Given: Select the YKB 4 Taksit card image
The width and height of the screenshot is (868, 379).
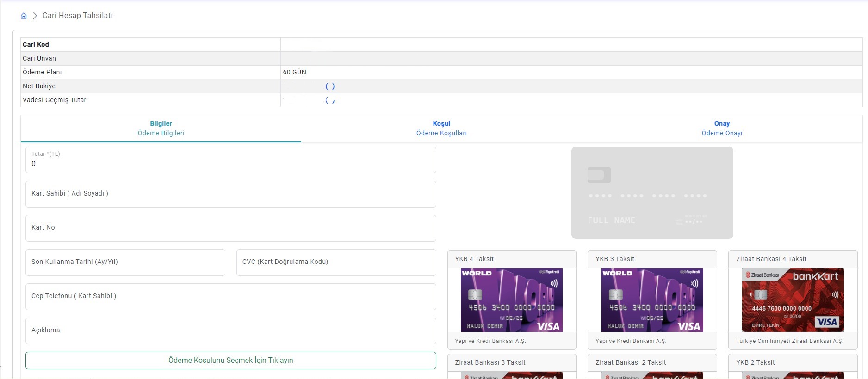Looking at the screenshot, I should [x=511, y=300].
